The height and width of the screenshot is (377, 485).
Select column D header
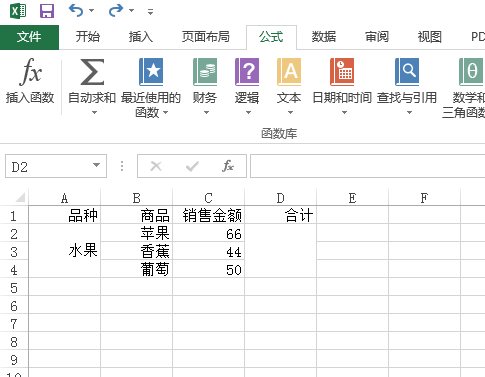pos(281,198)
